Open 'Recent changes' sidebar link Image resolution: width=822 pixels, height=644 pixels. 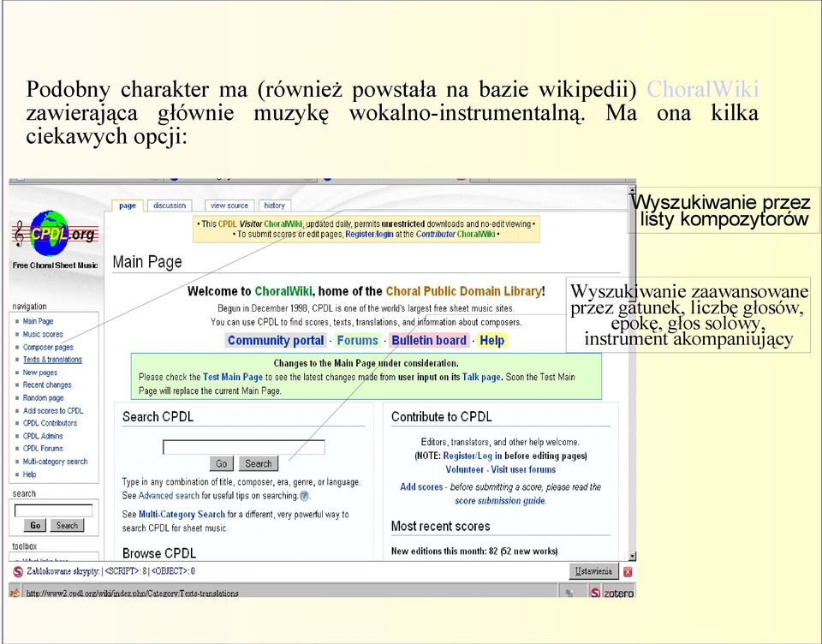point(46,385)
